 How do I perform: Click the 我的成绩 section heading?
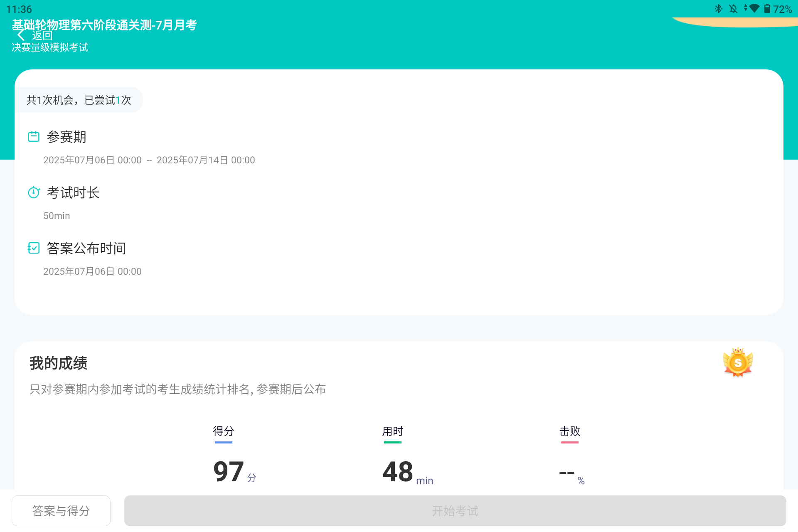(x=58, y=363)
